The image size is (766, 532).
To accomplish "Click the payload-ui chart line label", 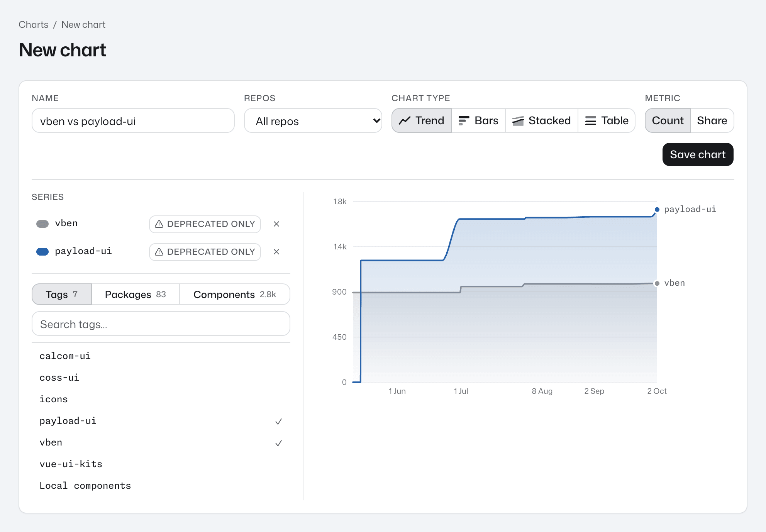I will coord(690,209).
